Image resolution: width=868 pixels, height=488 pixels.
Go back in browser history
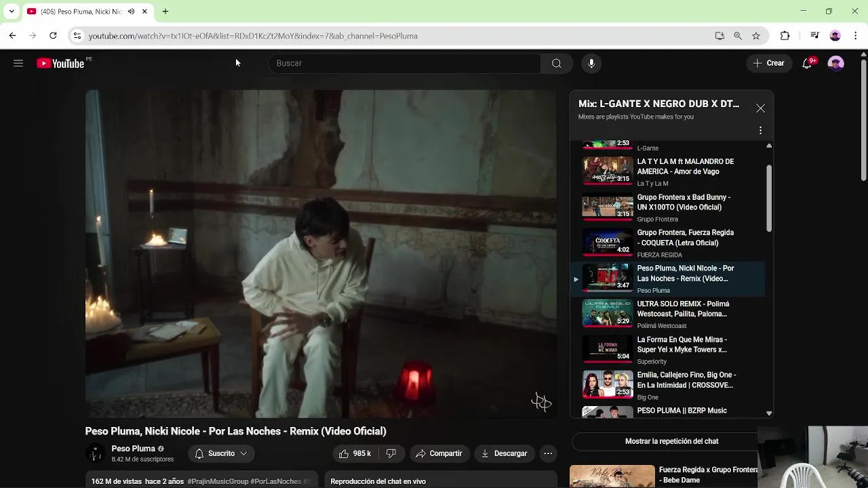click(12, 36)
